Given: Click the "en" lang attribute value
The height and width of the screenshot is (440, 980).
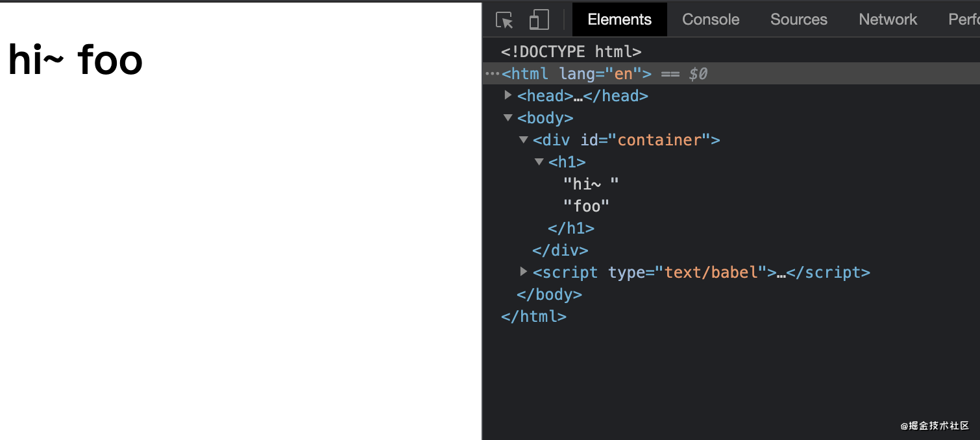Looking at the screenshot, I should (x=623, y=73).
